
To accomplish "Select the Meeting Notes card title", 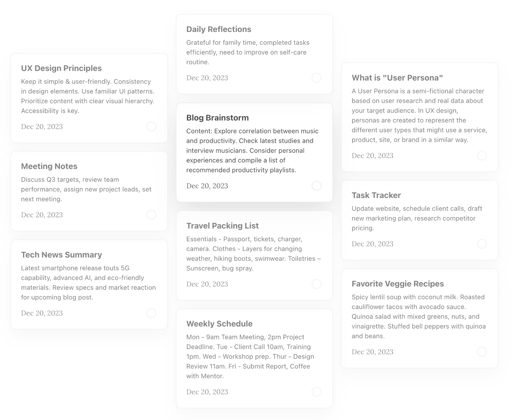I will coord(49,167).
